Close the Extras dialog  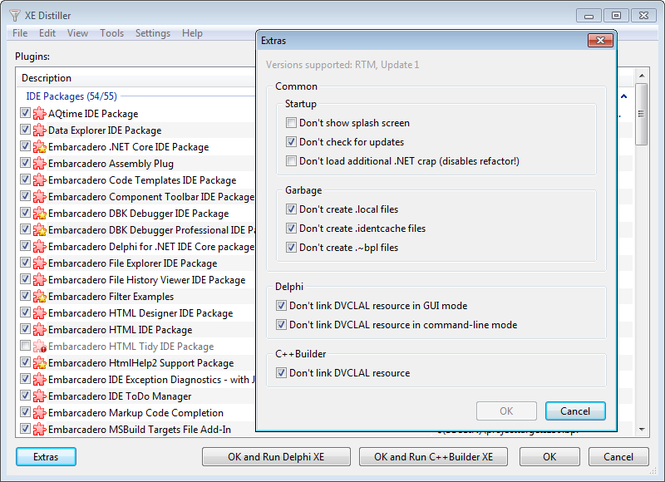tap(601, 40)
